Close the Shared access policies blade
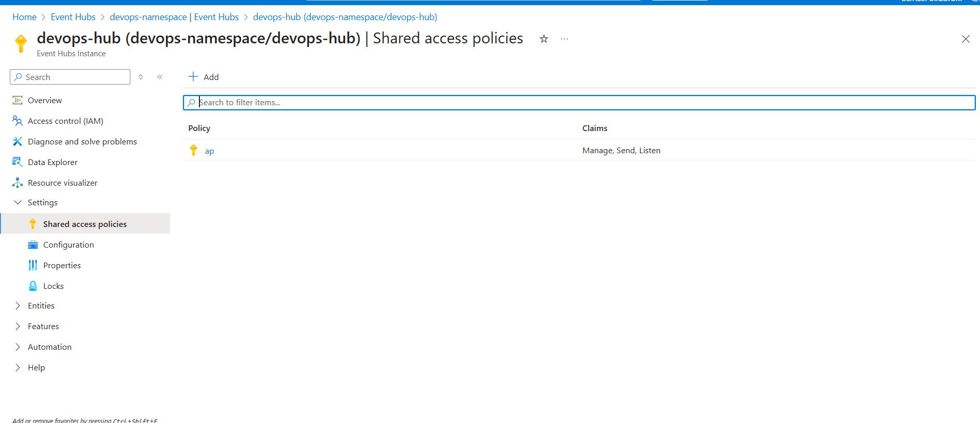Viewport: 980px width, 423px height. [966, 39]
